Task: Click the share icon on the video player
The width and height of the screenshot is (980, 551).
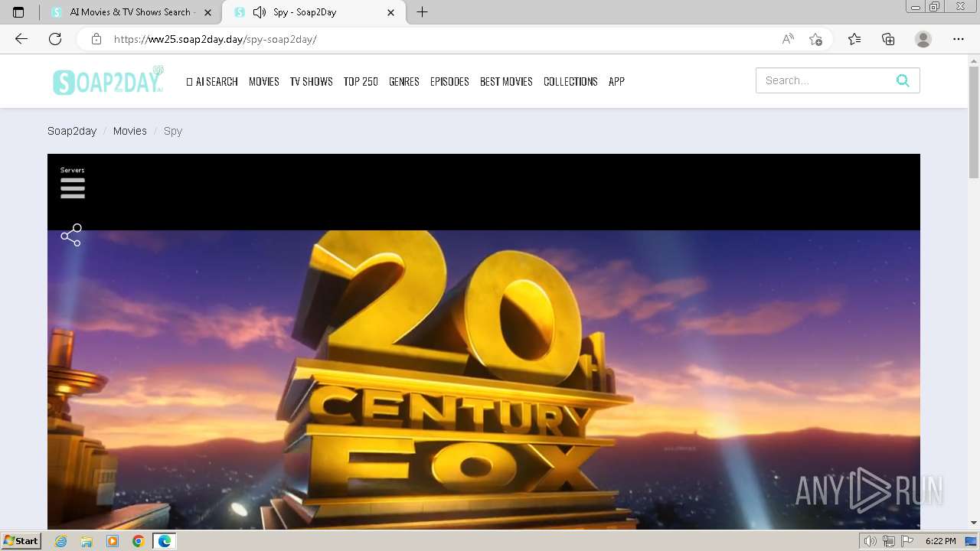Action: [x=71, y=235]
